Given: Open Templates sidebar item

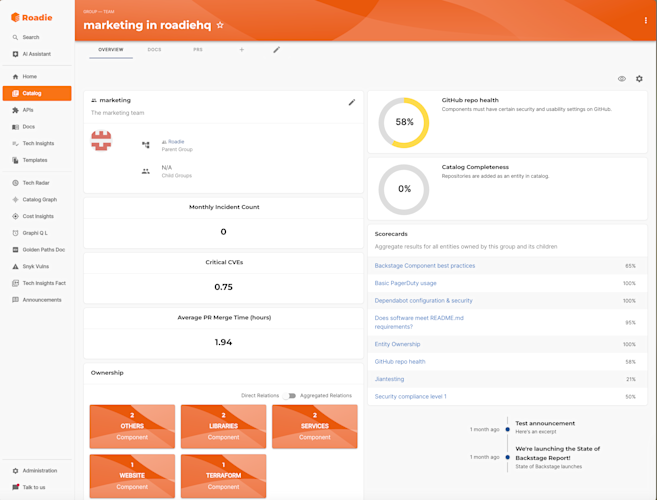Looking at the screenshot, I should 37,160.
